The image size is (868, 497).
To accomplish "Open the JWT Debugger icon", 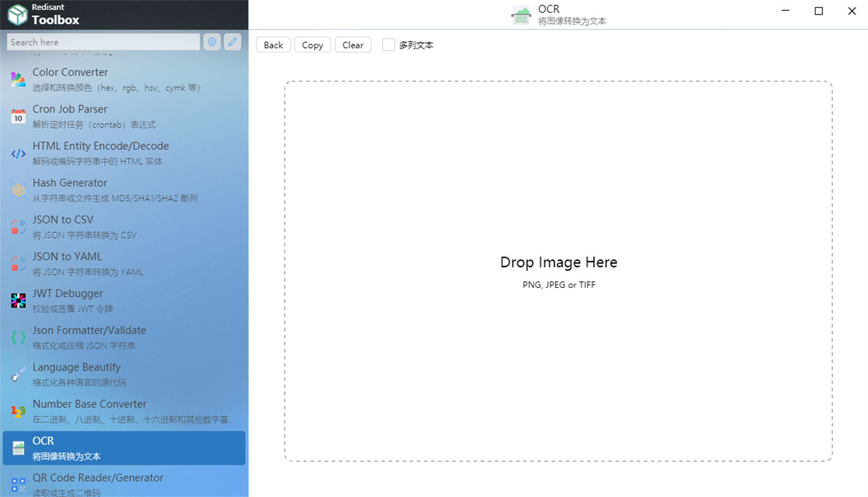I will pos(18,301).
